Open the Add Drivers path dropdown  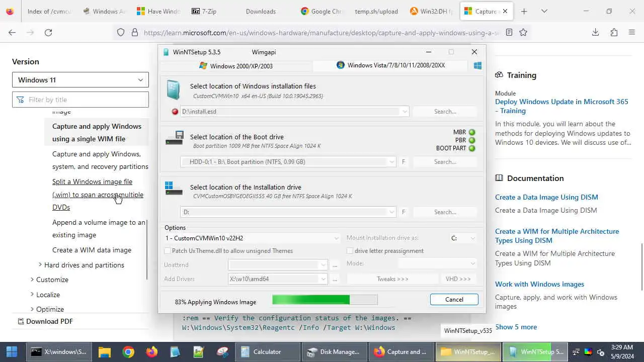[324, 279]
